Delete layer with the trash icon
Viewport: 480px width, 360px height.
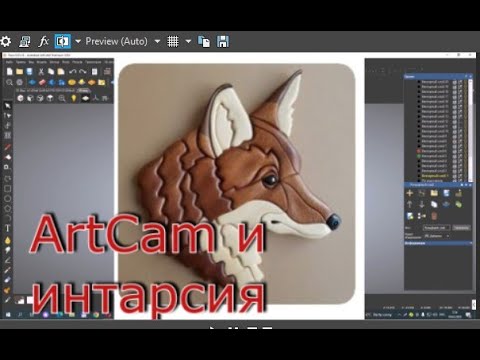(434, 216)
